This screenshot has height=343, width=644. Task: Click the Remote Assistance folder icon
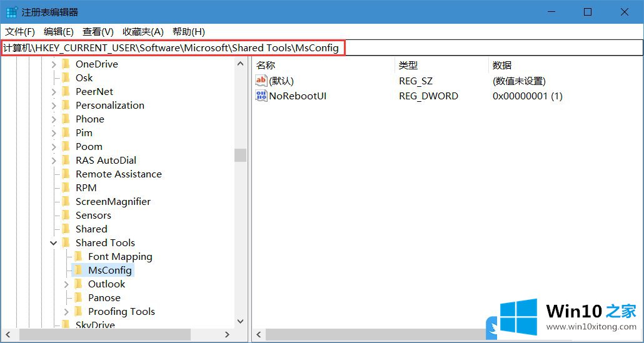66,174
